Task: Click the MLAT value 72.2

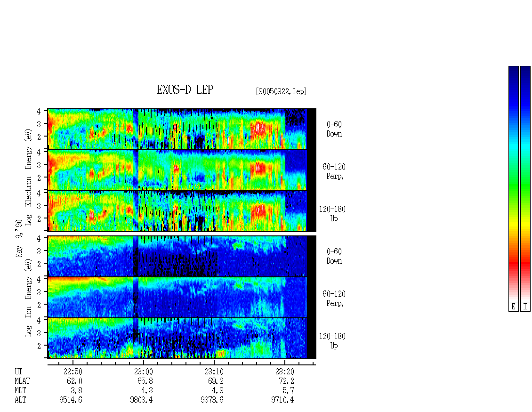Action: (286, 381)
